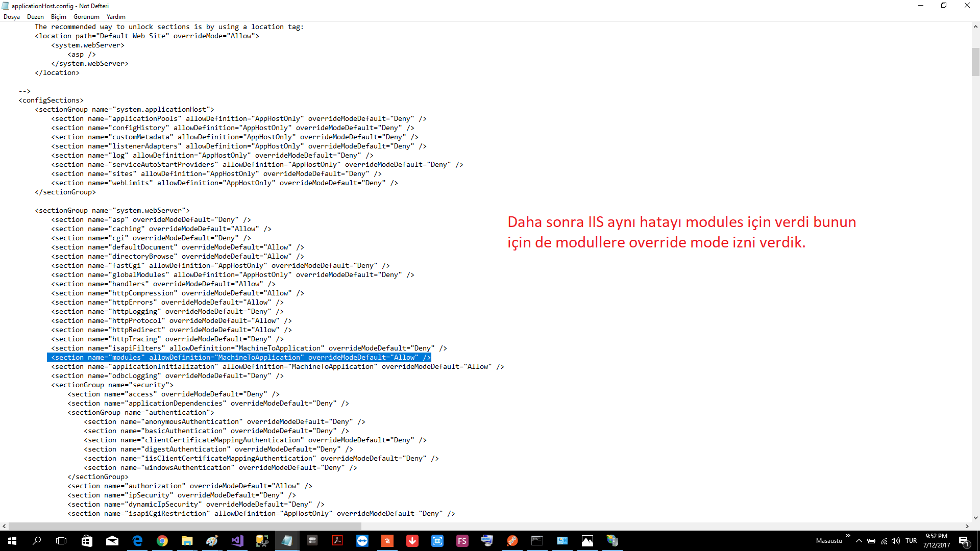The height and width of the screenshot is (551, 980).
Task: Open TeamViewer from taskbar
Action: click(x=362, y=541)
